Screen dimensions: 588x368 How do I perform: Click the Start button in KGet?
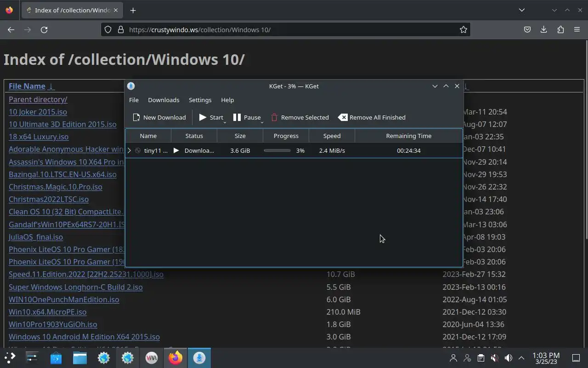tap(211, 117)
